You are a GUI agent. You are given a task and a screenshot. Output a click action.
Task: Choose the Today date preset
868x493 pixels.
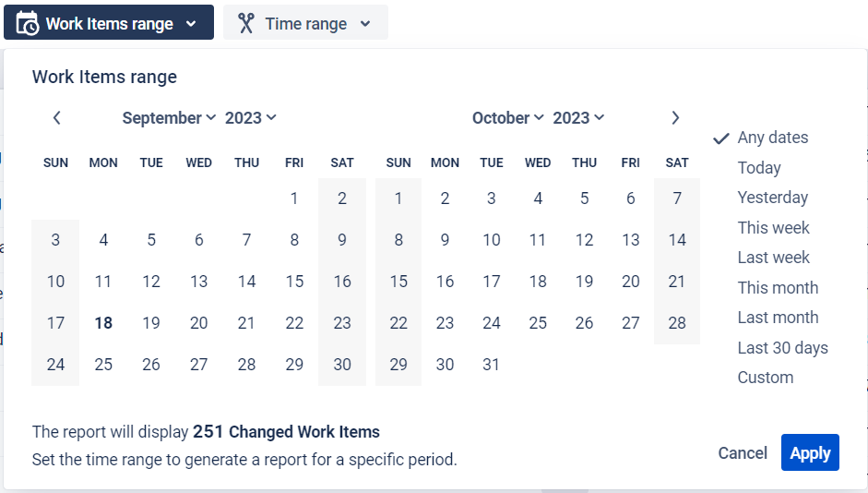[759, 168]
